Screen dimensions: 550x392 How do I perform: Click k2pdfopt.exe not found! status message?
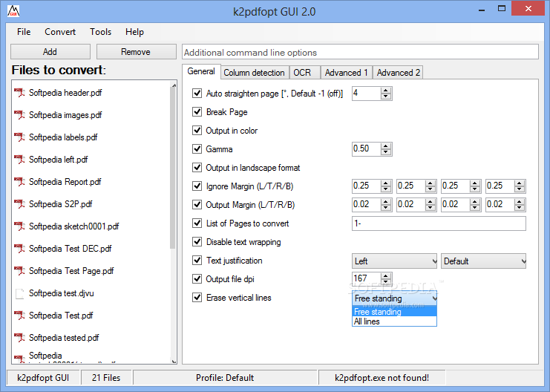coord(382,378)
